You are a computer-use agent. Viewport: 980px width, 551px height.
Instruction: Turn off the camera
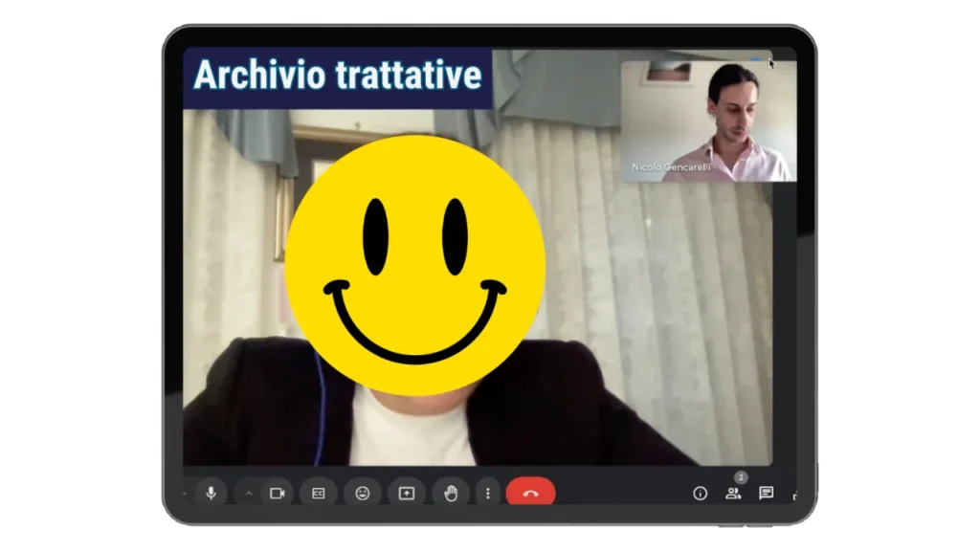(277, 493)
